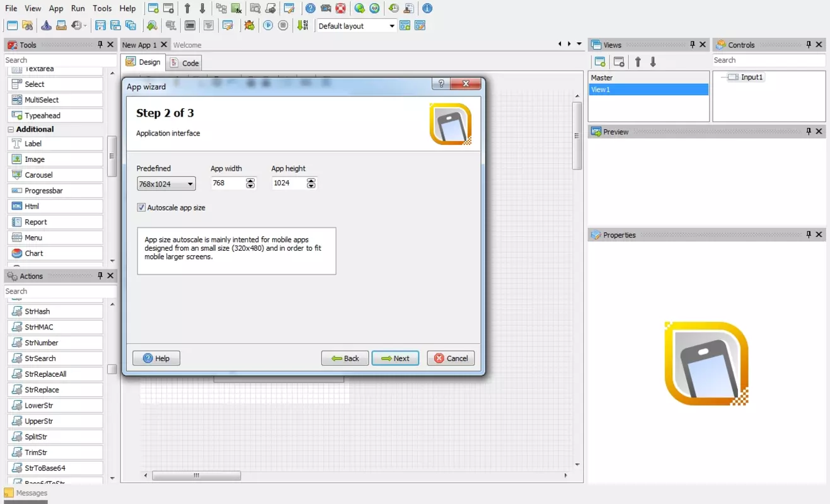Toggle the pin on the Preview panel

click(809, 132)
